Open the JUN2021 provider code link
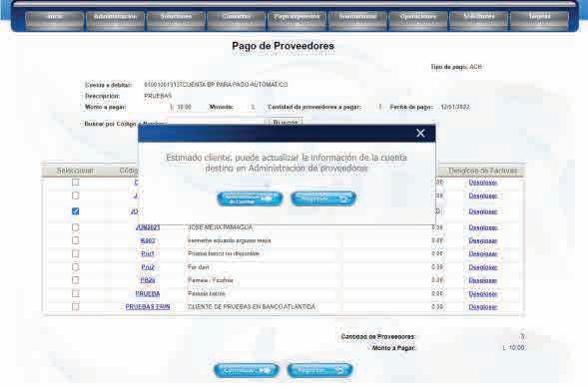This screenshot has height=388, width=588. [x=148, y=227]
